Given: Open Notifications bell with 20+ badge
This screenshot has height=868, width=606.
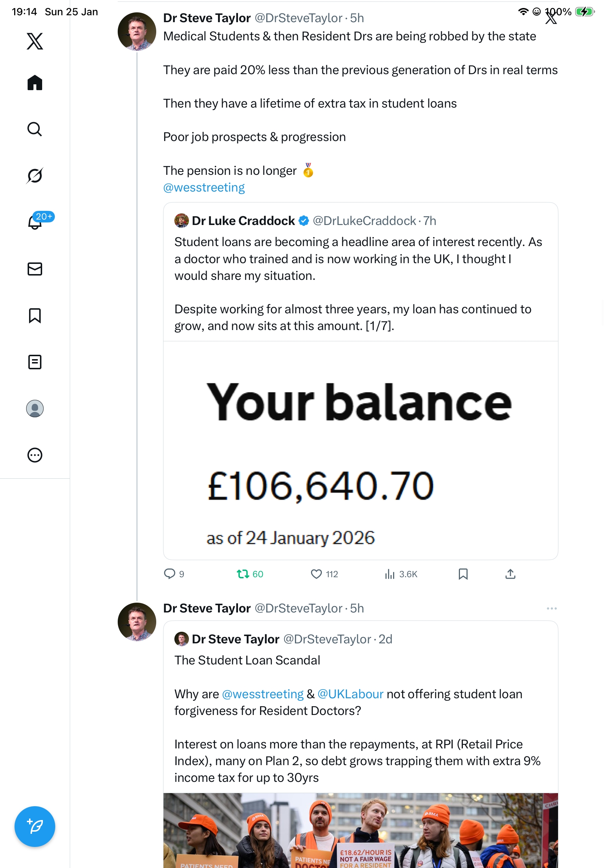Looking at the screenshot, I should [35, 222].
